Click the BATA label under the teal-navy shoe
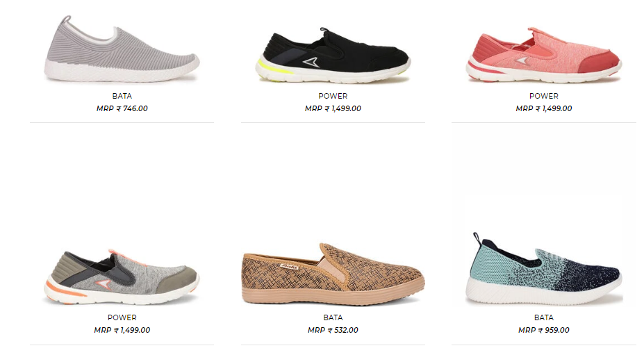The width and height of the screenshot is (644, 364). (x=544, y=317)
